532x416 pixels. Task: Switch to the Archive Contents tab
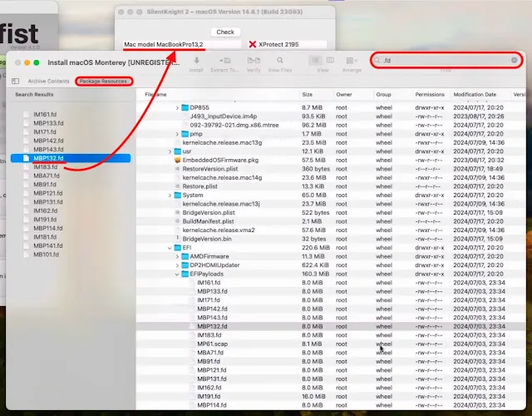48,82
